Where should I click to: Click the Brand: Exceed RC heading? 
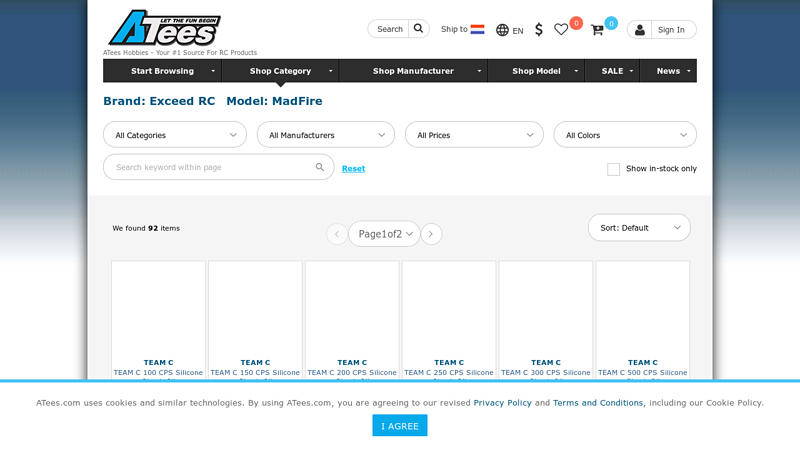click(x=159, y=101)
